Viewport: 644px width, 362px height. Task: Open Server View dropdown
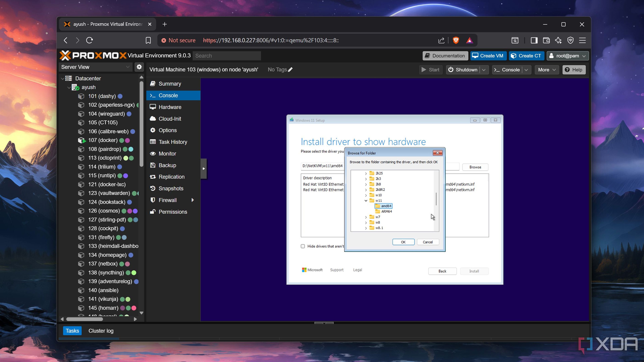click(95, 67)
